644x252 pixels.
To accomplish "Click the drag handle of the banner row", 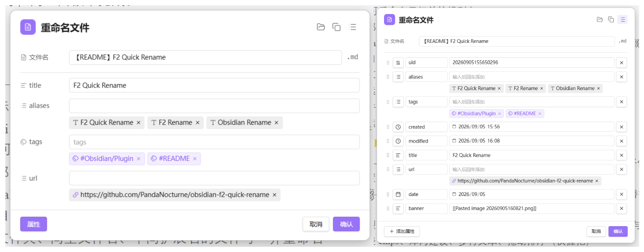I will click(388, 209).
